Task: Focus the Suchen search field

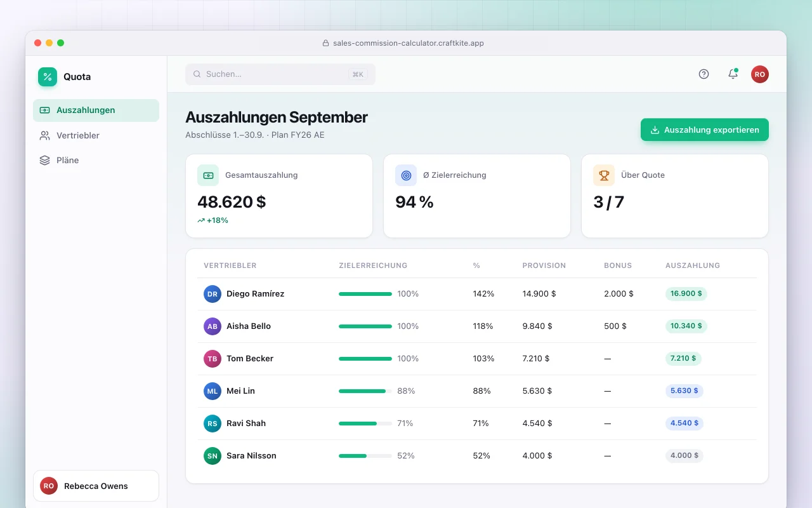Action: point(280,74)
